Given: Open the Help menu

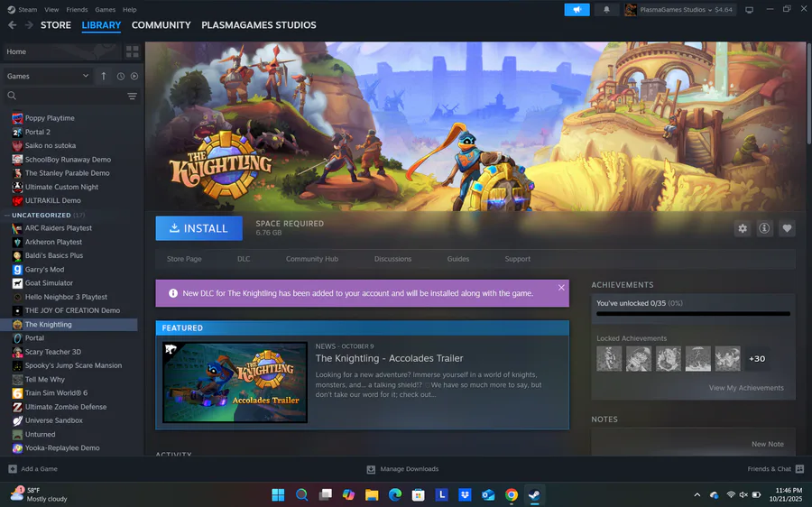Looking at the screenshot, I should pos(129,9).
